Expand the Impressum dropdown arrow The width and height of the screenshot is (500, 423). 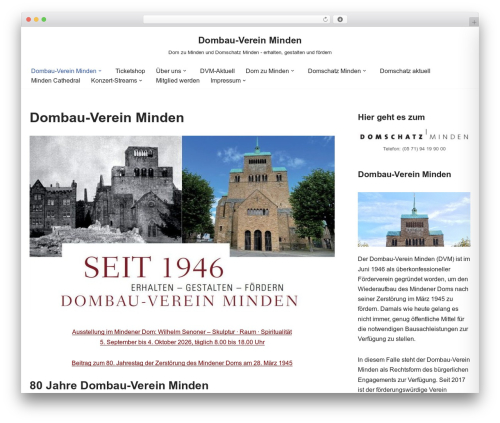244,81
